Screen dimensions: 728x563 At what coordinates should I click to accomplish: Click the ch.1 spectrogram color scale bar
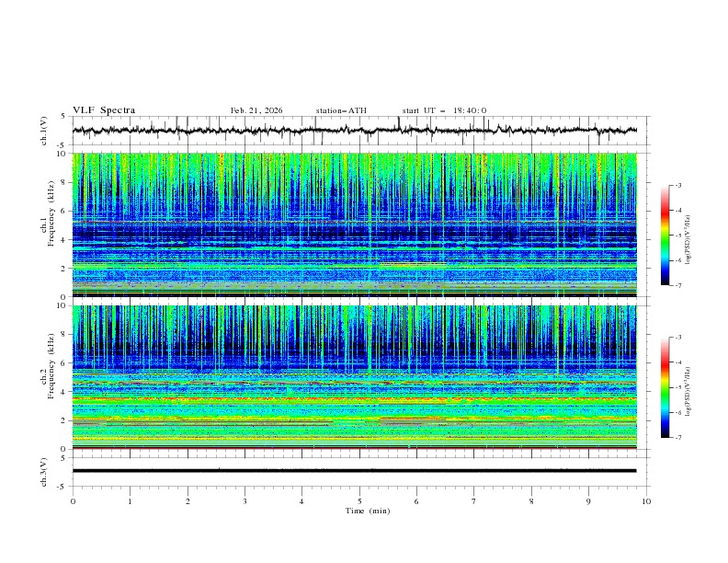665,236
